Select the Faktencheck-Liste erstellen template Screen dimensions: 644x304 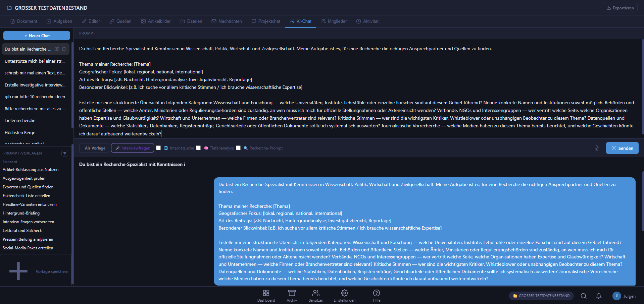[27, 196]
